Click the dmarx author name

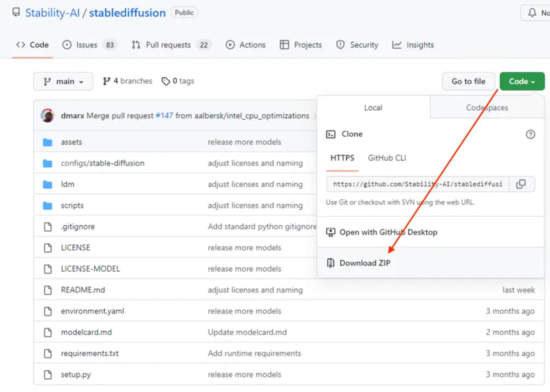click(x=73, y=116)
